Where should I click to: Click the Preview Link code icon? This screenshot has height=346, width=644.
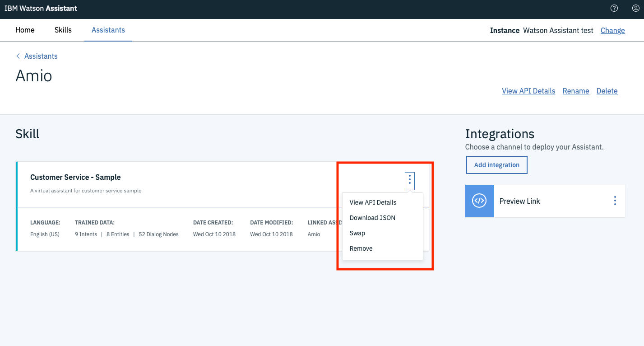pos(479,201)
